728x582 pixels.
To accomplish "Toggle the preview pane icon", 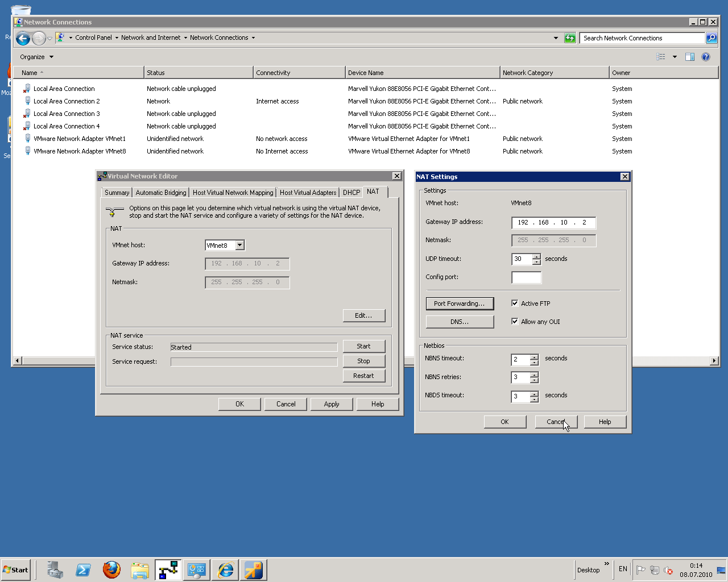I will 690,57.
